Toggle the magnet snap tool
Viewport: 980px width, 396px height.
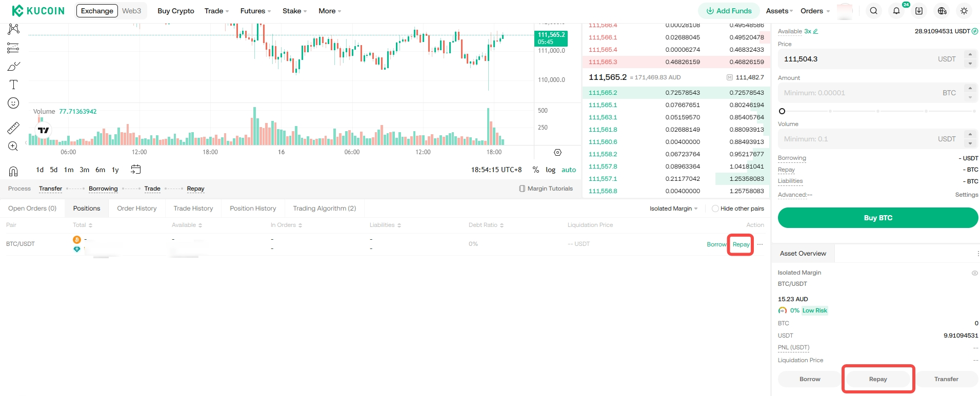coord(13,171)
